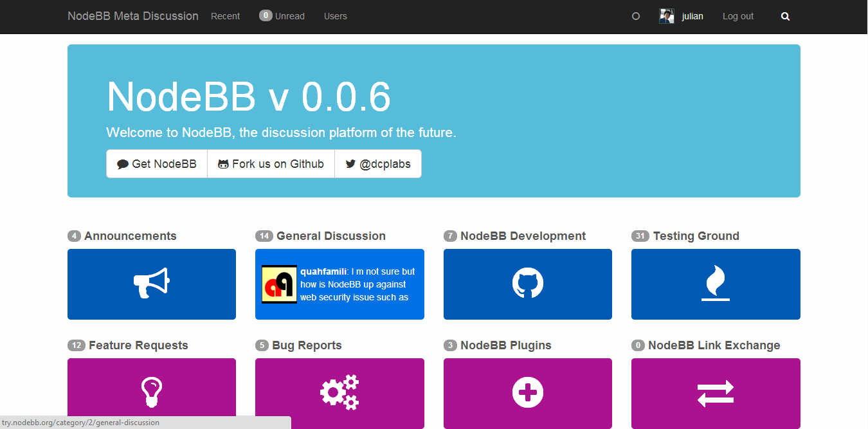Click the status circle icon beside julian
The image size is (868, 429).
[636, 17]
